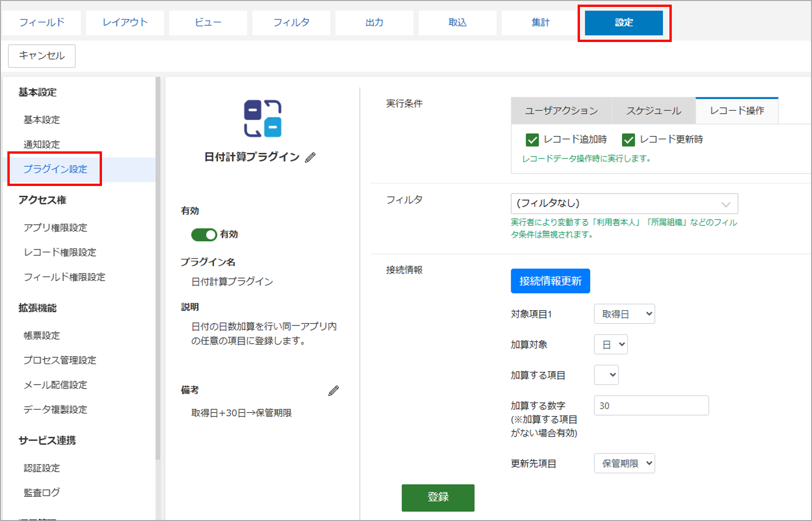
Task: Open the empty 加算する項目 dropdown
Action: point(606,375)
